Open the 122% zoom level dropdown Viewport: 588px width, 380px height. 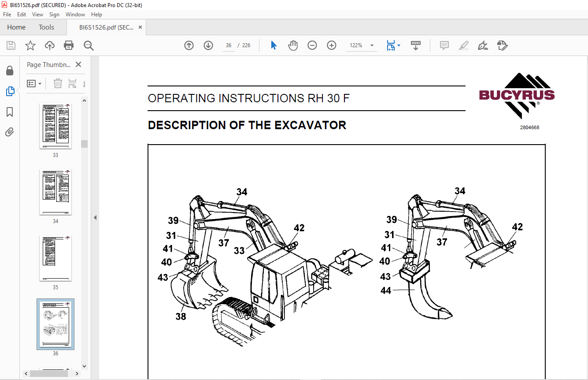[372, 45]
